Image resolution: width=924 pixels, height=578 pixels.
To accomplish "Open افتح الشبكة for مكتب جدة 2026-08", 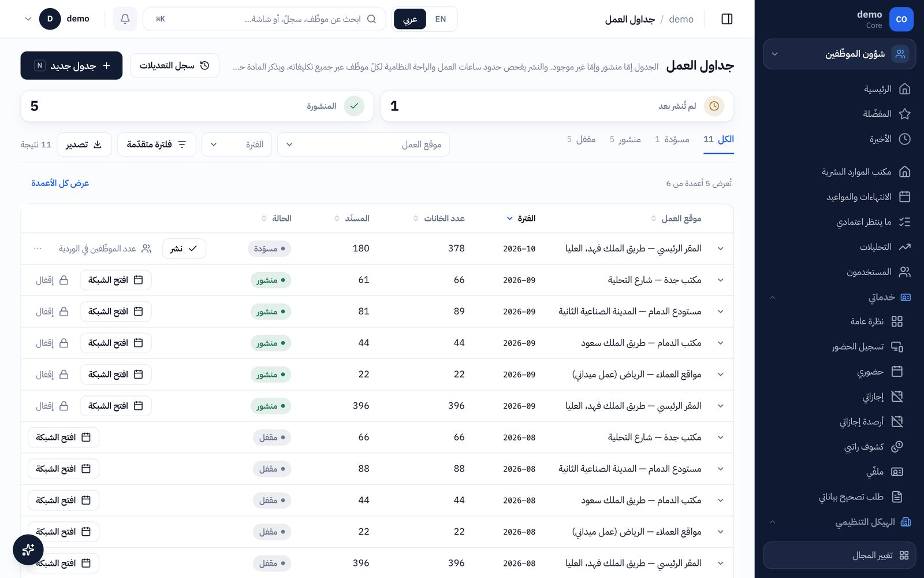I will pyautogui.click(x=64, y=438).
